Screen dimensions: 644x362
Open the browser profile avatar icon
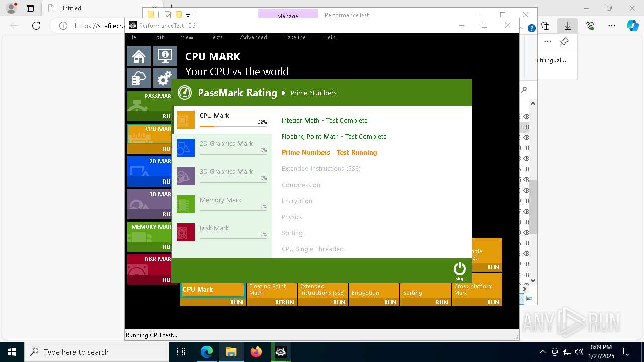[11, 8]
